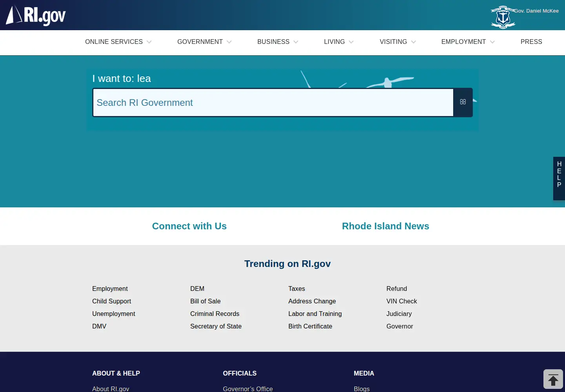The height and width of the screenshot is (392, 565).
Task: Click the Rhode Island News heading
Action: click(x=386, y=226)
